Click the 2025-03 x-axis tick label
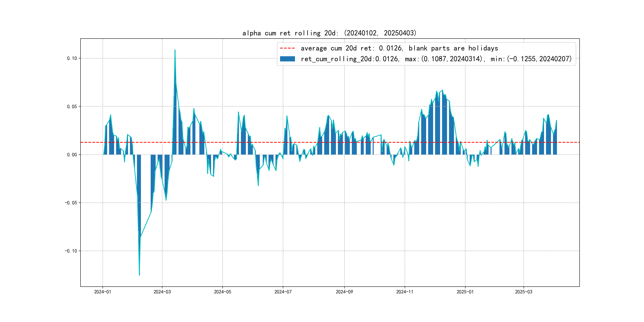Image resolution: width=644 pixels, height=322 pixels. 524,292
